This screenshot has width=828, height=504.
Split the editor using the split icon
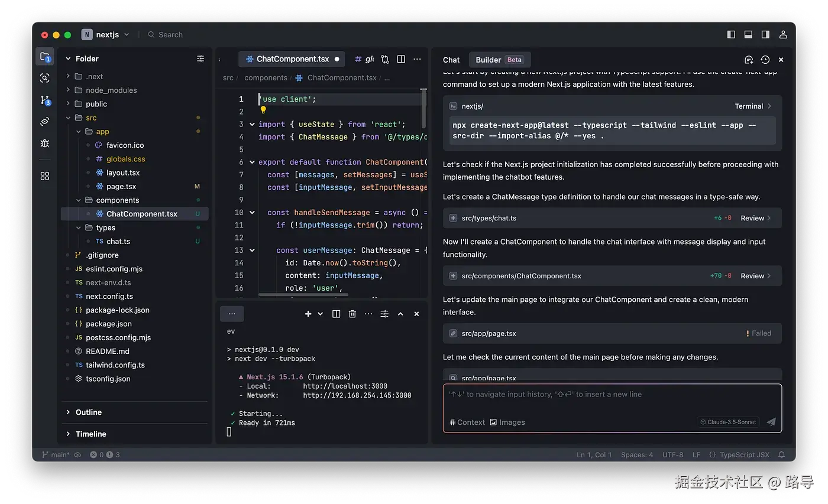[401, 59]
